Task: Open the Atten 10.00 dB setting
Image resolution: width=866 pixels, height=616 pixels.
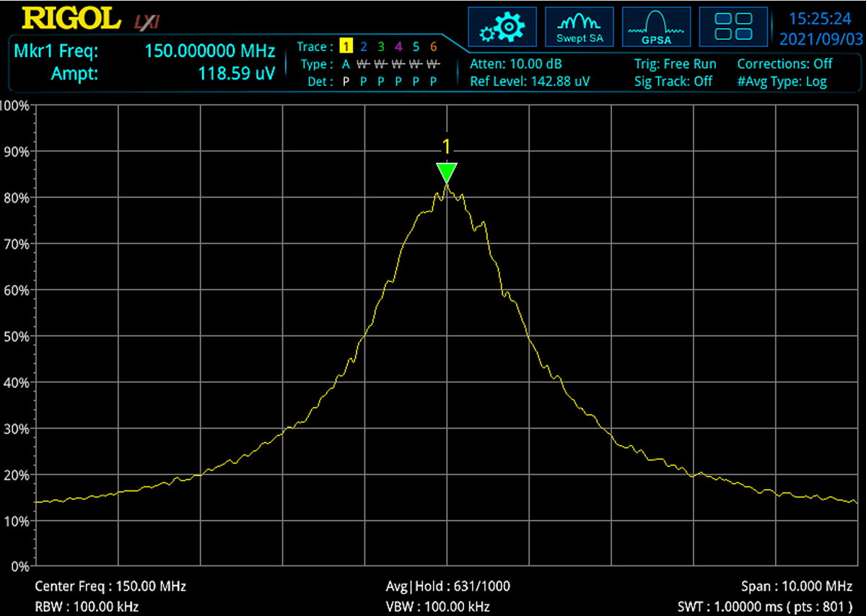Action: [x=515, y=63]
